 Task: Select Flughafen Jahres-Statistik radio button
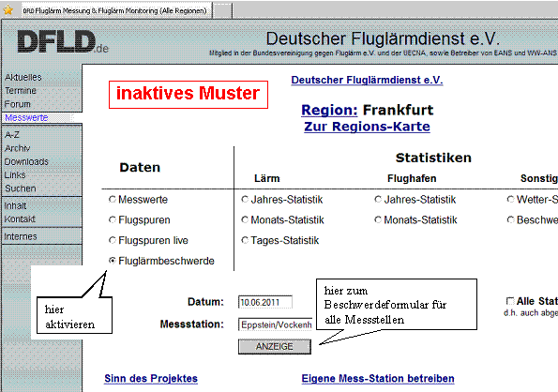click(378, 200)
